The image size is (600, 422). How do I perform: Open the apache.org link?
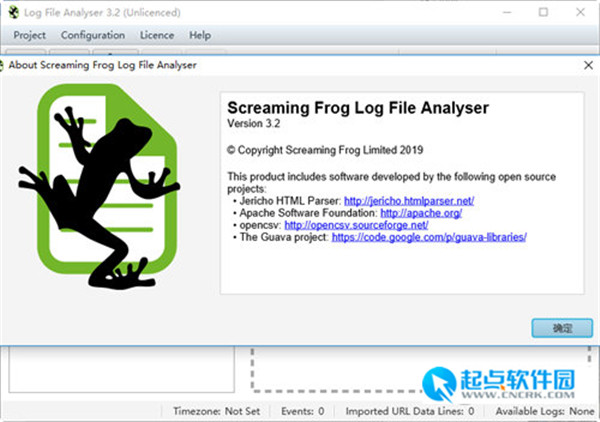(421, 213)
